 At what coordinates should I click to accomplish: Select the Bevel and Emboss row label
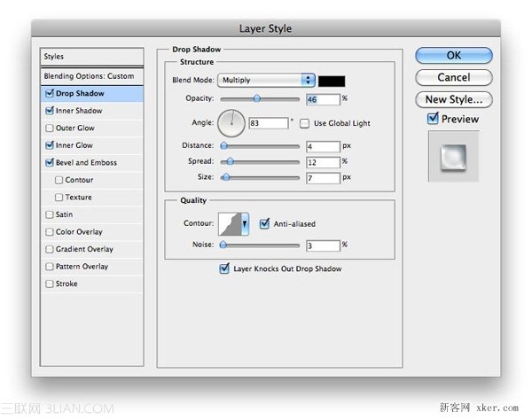click(86, 162)
